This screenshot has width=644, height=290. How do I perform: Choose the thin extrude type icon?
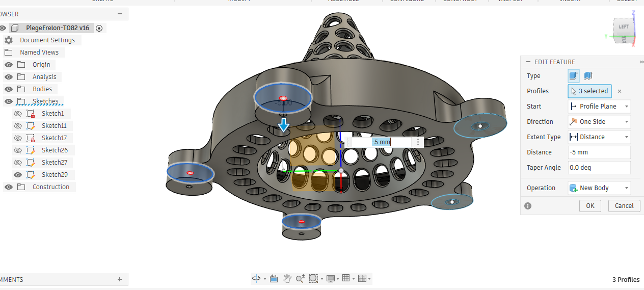[x=587, y=76]
